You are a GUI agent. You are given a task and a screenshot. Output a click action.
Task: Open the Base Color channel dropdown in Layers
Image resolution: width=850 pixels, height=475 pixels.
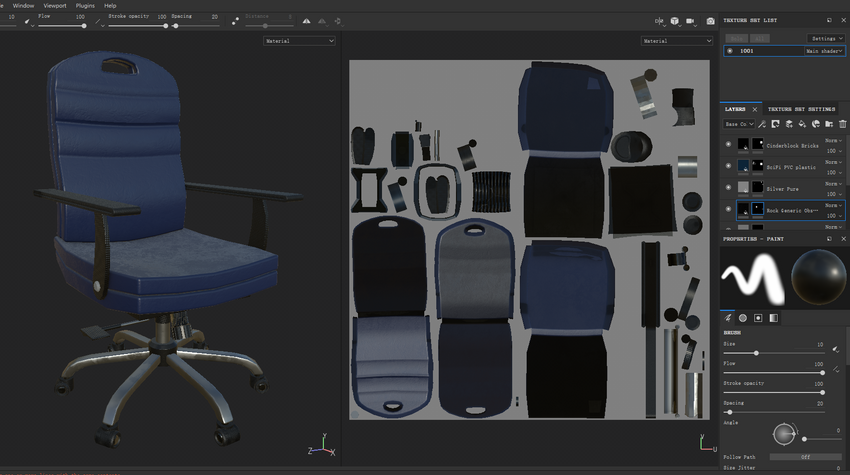tap(739, 124)
